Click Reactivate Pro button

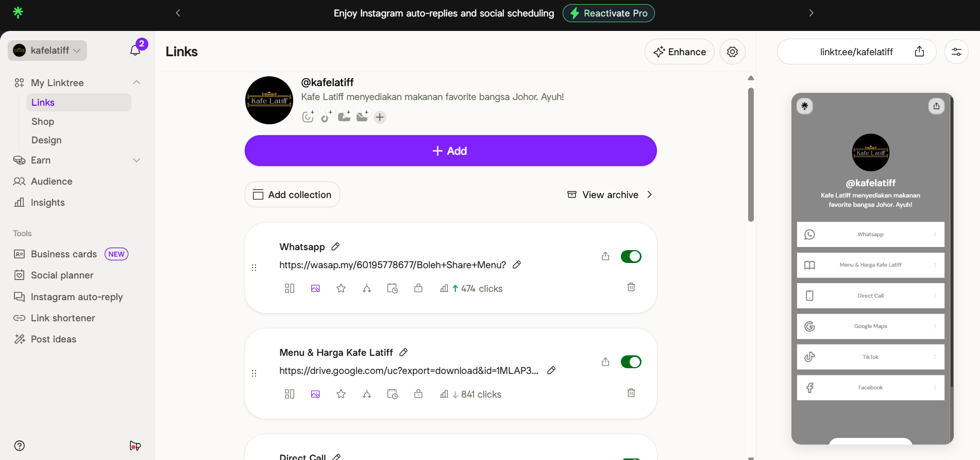point(609,13)
